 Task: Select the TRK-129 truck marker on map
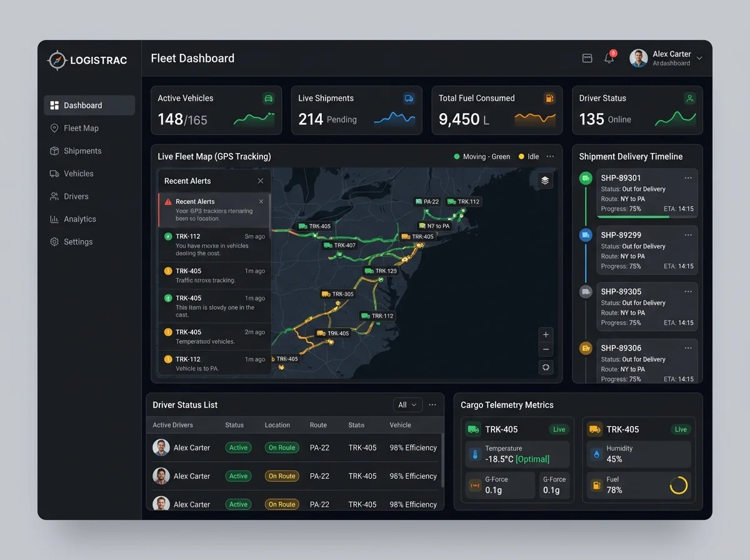[381, 271]
